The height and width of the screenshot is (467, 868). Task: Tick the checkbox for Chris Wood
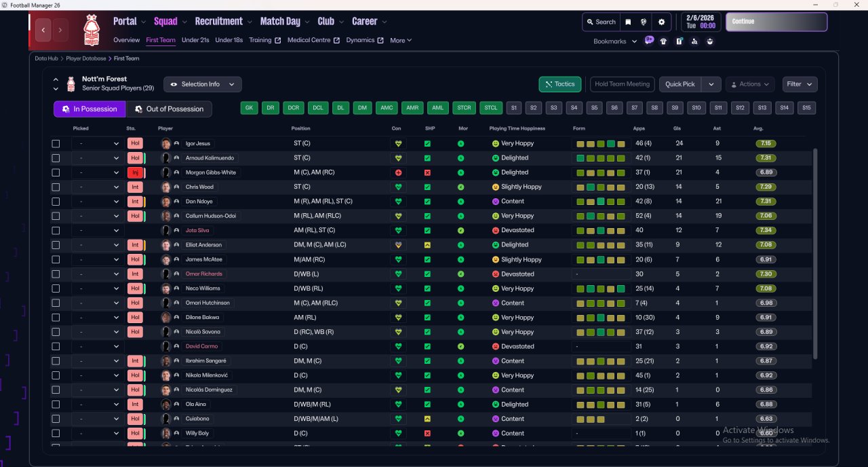[x=56, y=187]
